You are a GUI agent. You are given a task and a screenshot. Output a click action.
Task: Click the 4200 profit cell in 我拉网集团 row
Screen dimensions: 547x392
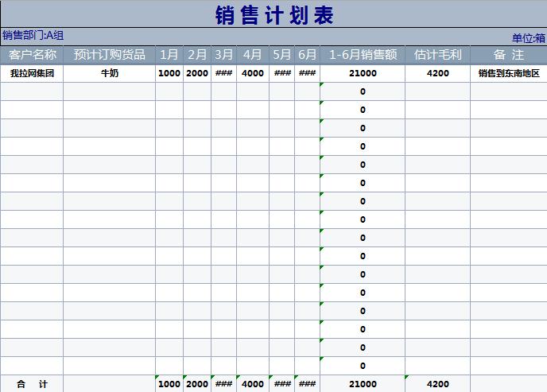pos(437,73)
